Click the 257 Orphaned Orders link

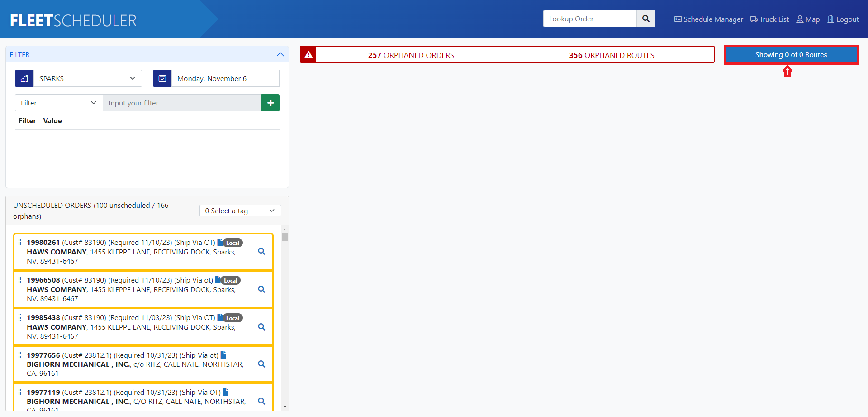tap(411, 55)
